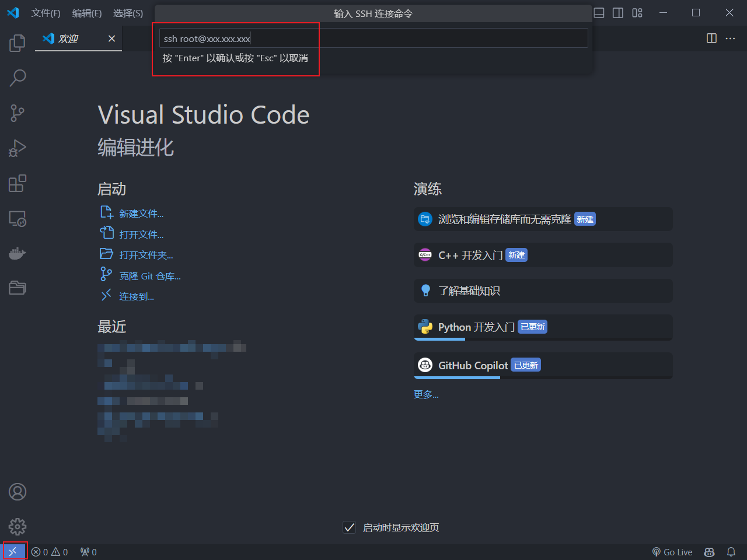747x560 pixels.
Task: Click the Python walkthrough icon
Action: [425, 327]
